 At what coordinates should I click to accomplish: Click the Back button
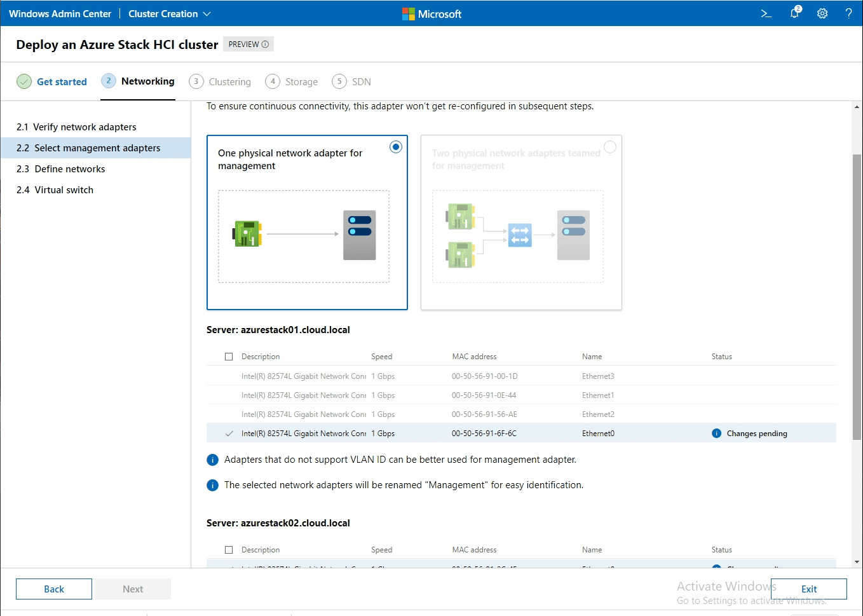coord(53,589)
